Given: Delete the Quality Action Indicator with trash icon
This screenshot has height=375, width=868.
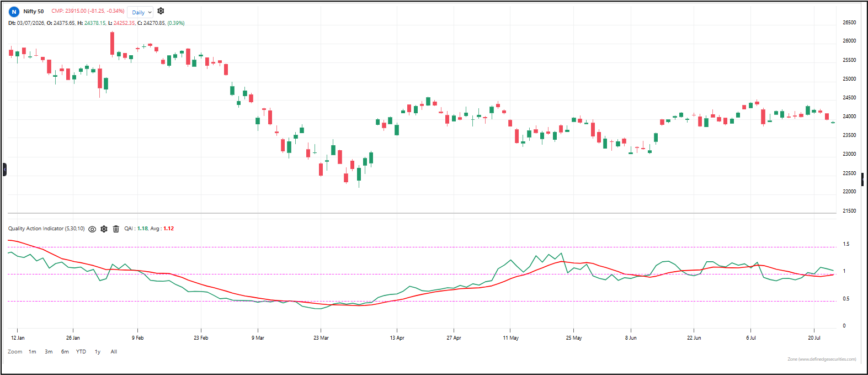Looking at the screenshot, I should click(x=116, y=229).
